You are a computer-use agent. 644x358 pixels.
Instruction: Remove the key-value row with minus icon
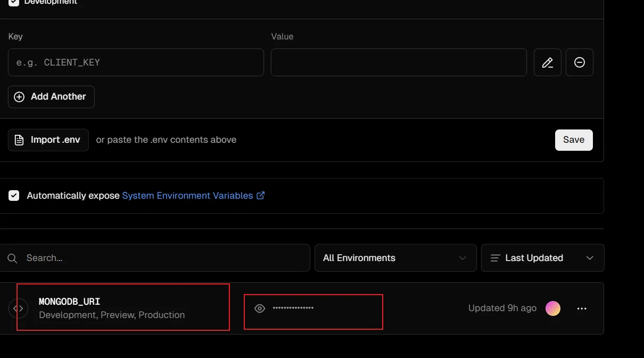580,62
